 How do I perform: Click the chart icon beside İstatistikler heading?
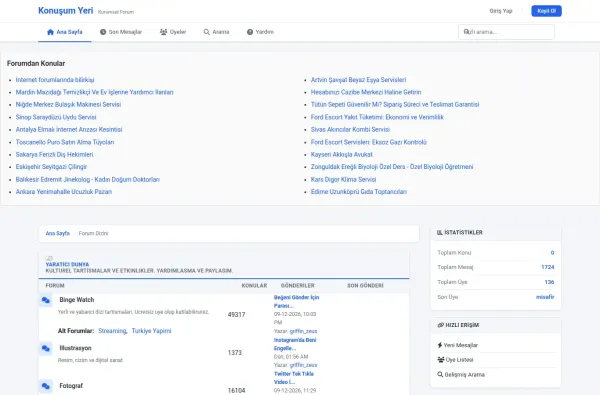440,233
